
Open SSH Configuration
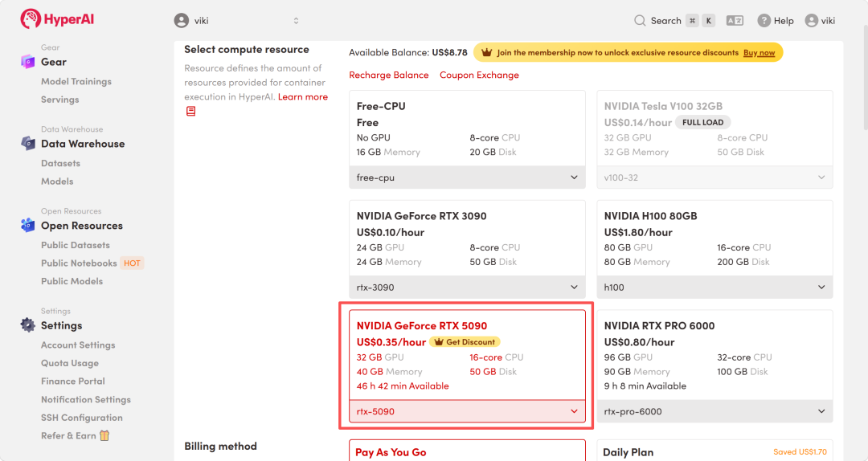82,418
